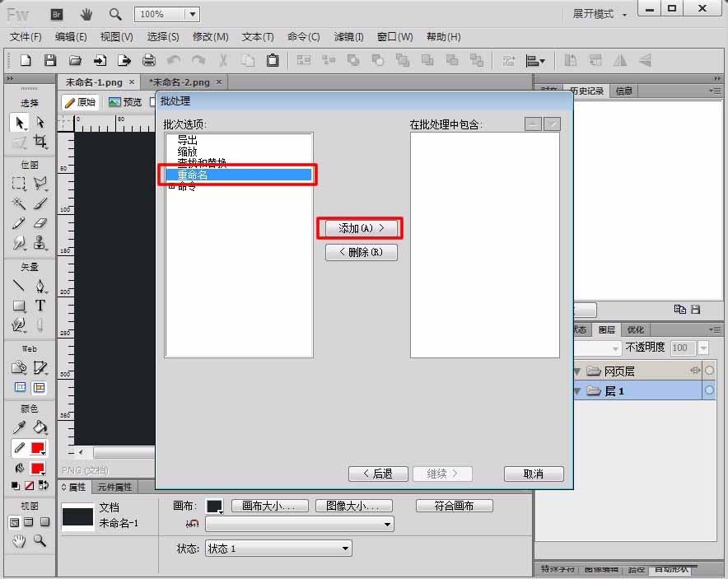728x579 pixels.
Task: Choose the Pen tool
Action: point(38,286)
